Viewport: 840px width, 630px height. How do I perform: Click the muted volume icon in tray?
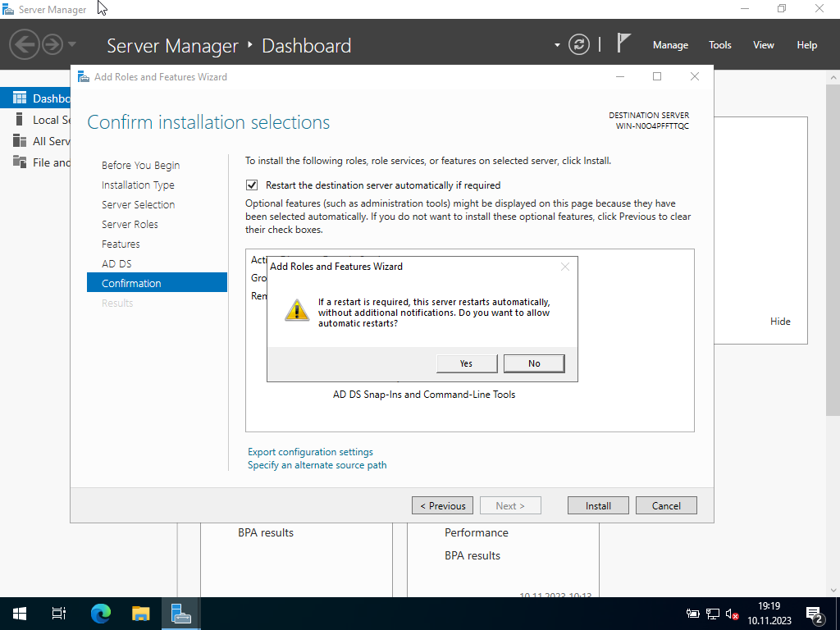pyautogui.click(x=732, y=614)
